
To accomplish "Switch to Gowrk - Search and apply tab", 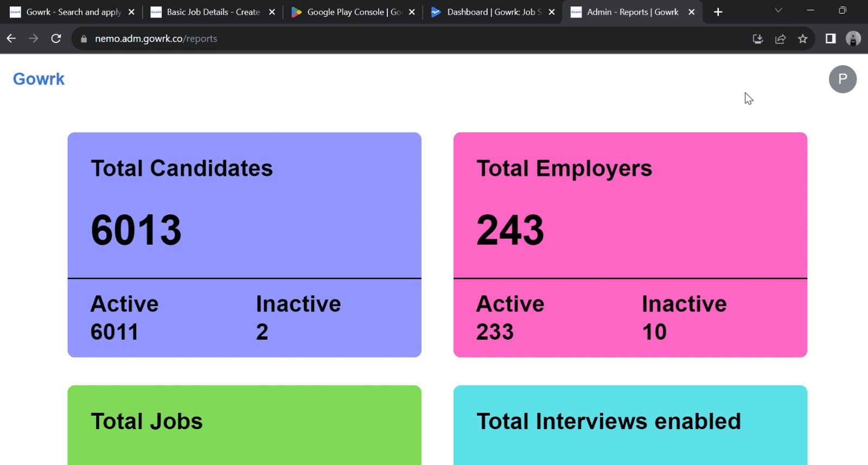I will (x=73, y=12).
